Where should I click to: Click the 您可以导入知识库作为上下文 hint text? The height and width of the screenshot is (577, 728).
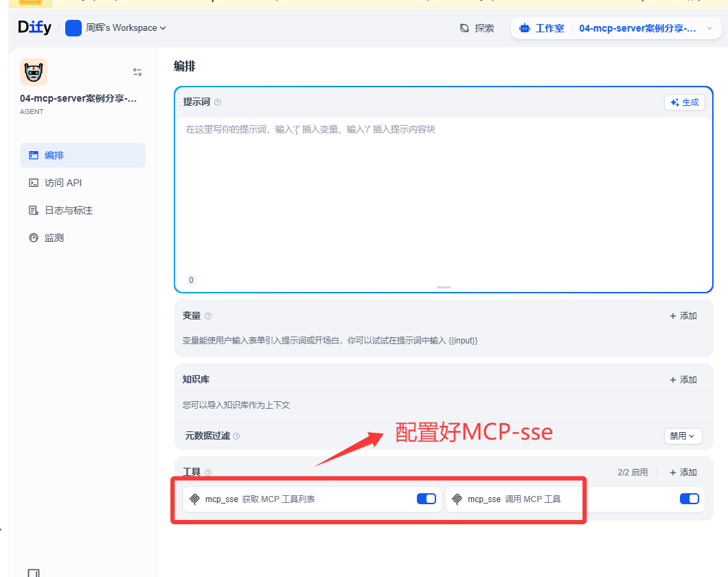tap(236, 405)
